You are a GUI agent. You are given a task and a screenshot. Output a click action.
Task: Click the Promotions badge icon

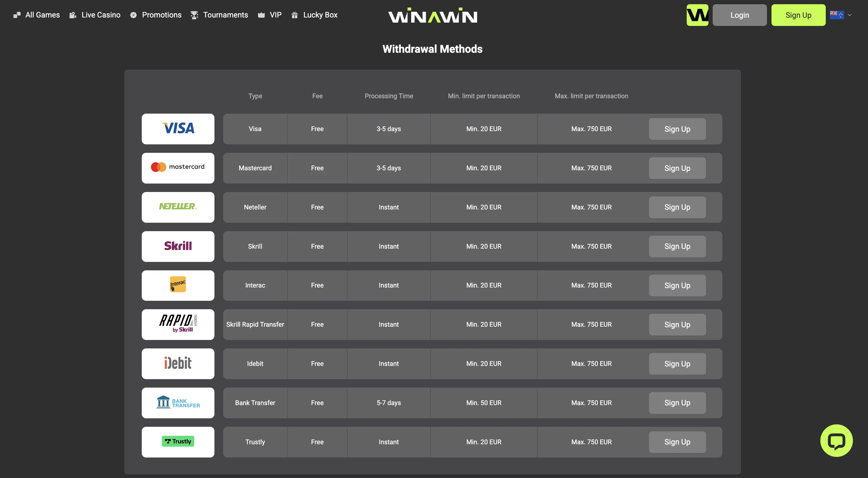(133, 15)
